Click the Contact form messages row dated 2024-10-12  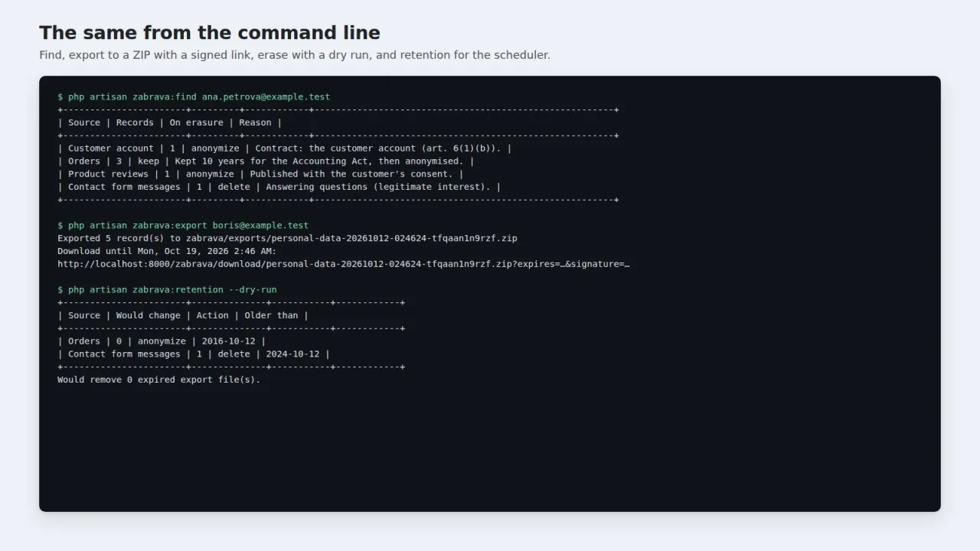(x=194, y=354)
